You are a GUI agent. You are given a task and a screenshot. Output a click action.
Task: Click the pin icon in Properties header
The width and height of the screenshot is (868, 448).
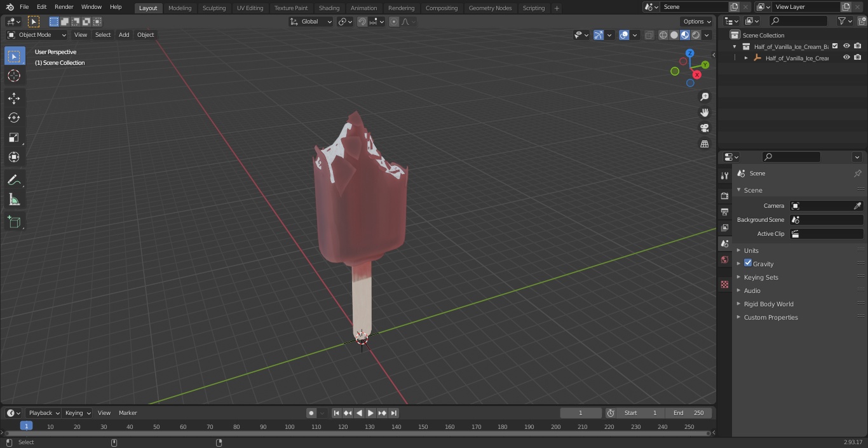[857, 173]
